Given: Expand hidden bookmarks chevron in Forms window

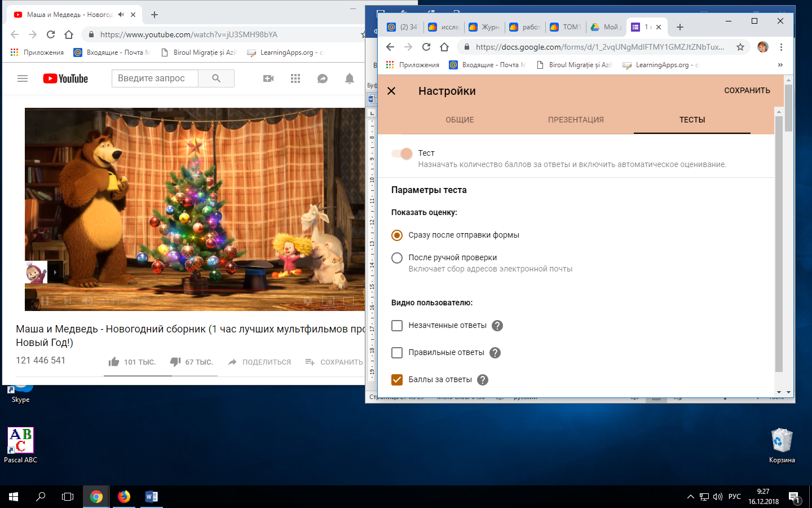Looking at the screenshot, I should point(780,65).
